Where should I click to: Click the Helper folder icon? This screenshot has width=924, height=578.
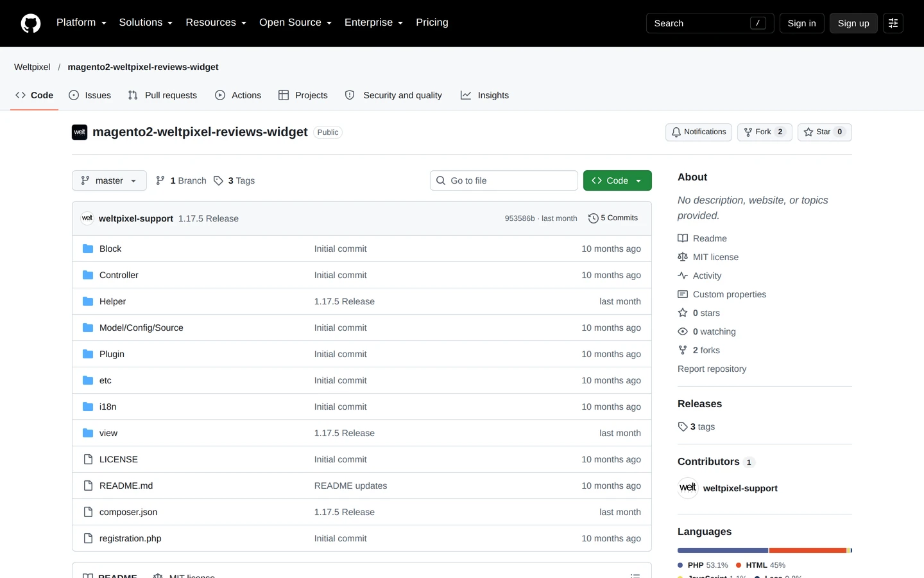coord(88,301)
